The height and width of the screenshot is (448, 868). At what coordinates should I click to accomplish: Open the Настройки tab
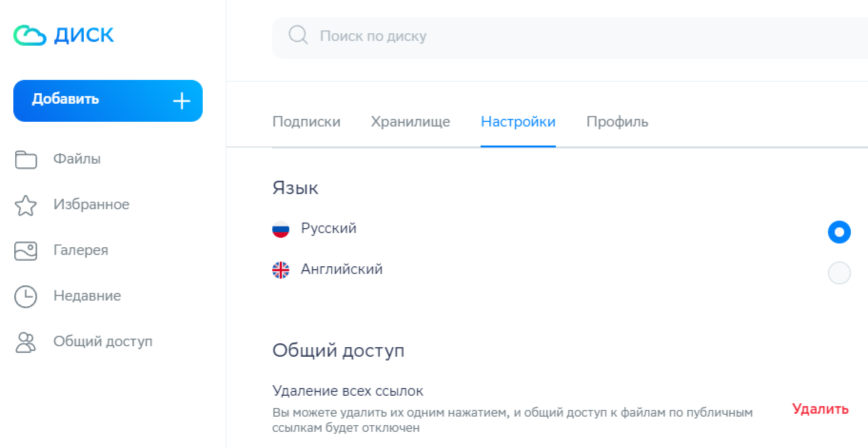(518, 122)
